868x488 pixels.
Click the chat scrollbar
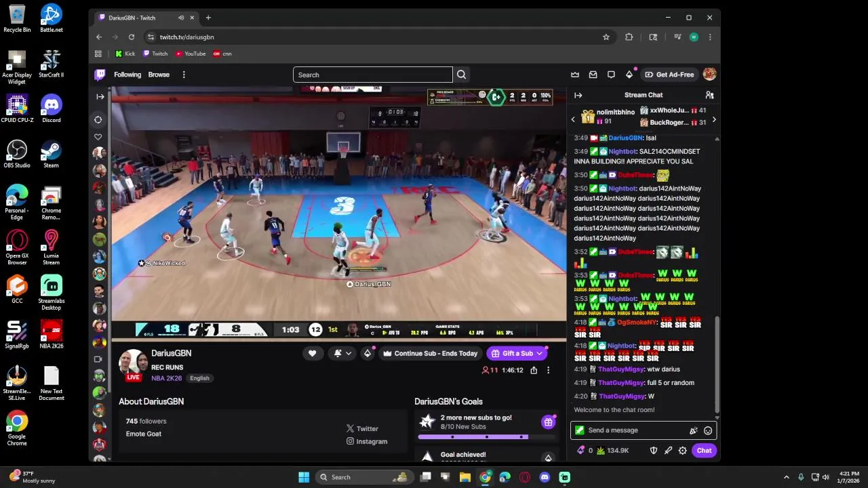coord(717,363)
